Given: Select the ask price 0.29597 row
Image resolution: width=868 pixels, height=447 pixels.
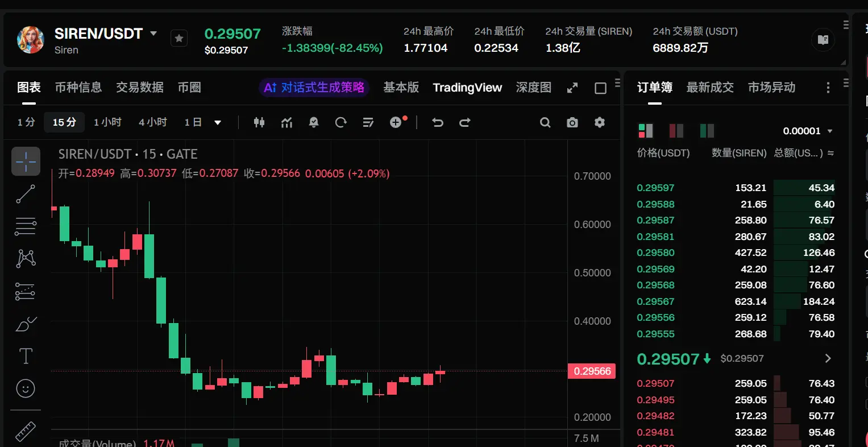Looking at the screenshot, I should [736, 188].
